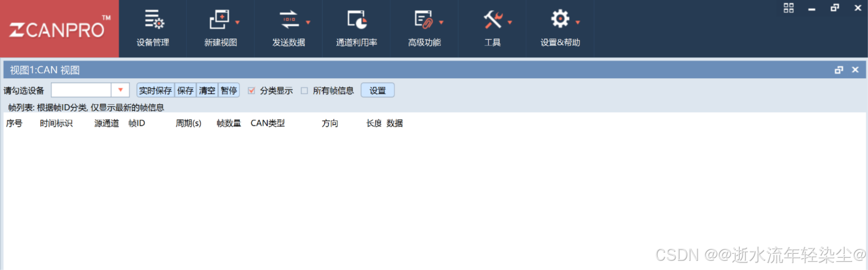Click the 方向 column header
868x270 pixels.
tap(330, 123)
